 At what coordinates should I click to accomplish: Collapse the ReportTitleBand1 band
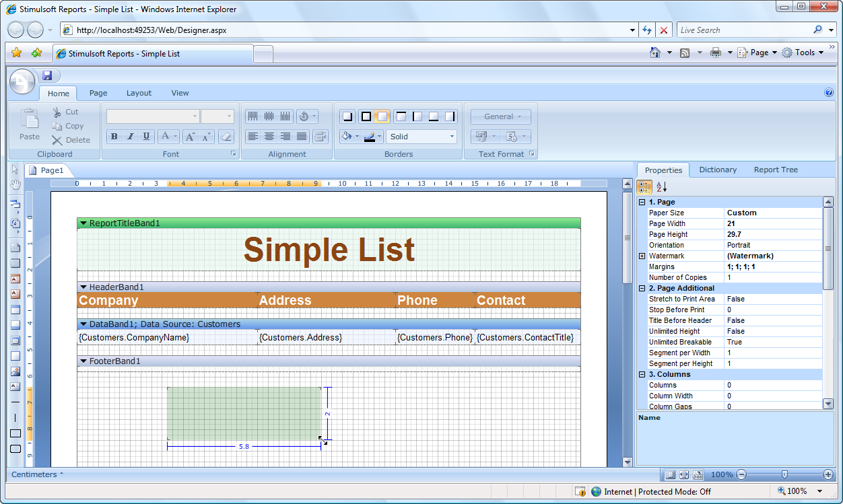point(83,223)
